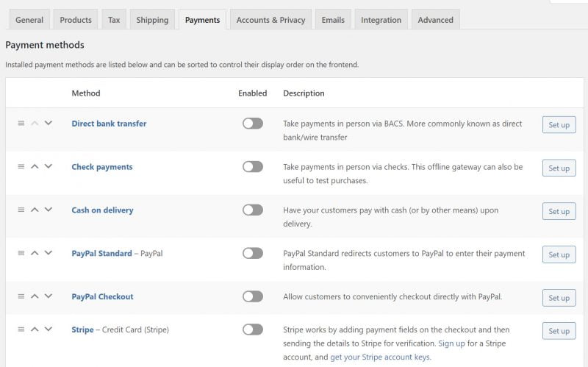Viewport: 588px width, 367px height.
Task: Move PayPal Standard up with arrow icon
Action: (35, 253)
